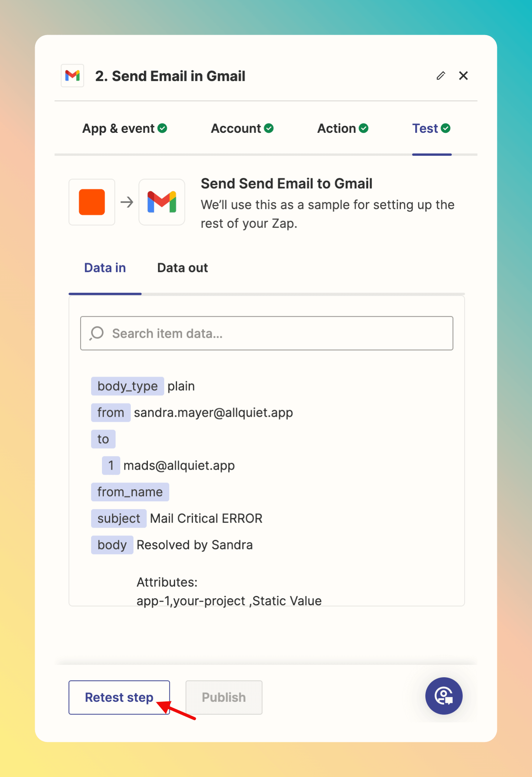
Task: Select the subject field tag
Action: [x=119, y=518]
